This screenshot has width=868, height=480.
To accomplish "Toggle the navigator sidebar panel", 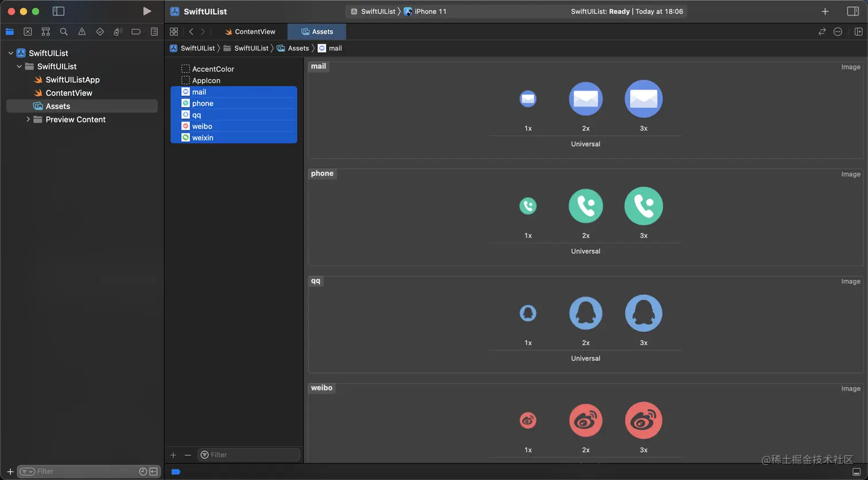I will [x=58, y=11].
